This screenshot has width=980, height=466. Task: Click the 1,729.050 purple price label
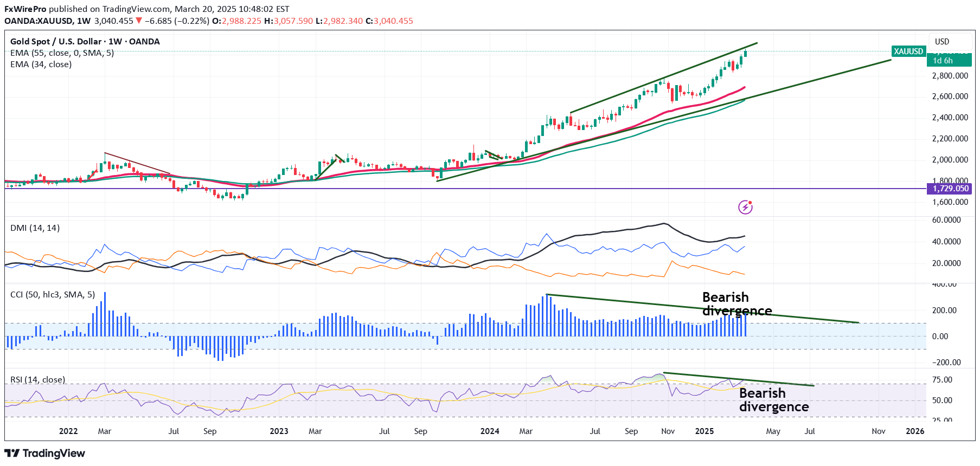pos(949,189)
